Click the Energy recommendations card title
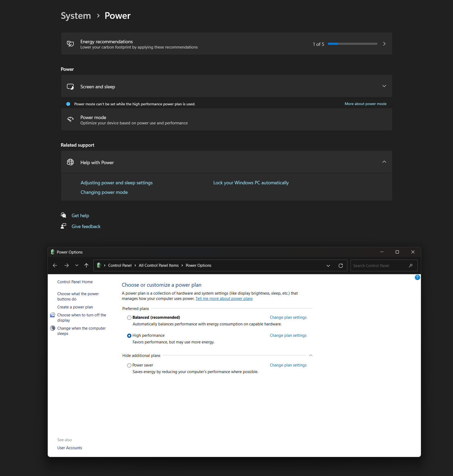 106,42
